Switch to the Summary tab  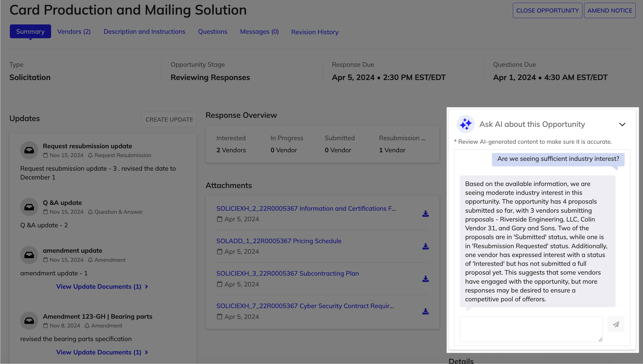tap(30, 31)
